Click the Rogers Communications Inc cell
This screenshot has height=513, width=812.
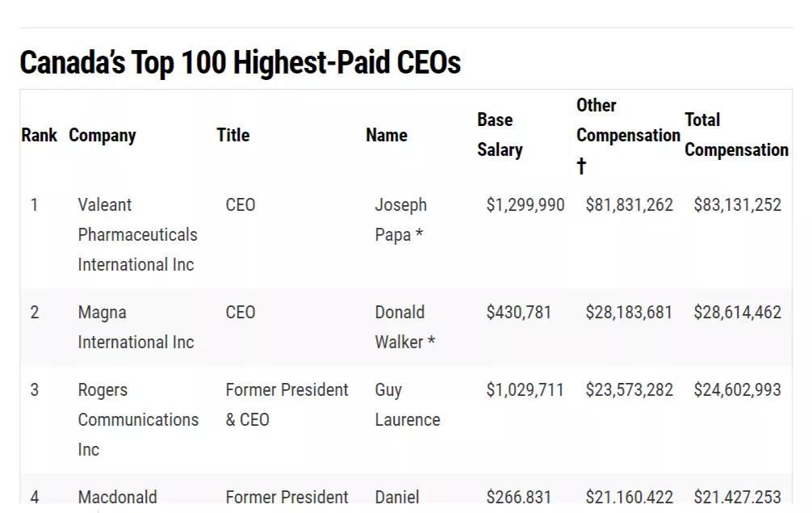(x=137, y=419)
